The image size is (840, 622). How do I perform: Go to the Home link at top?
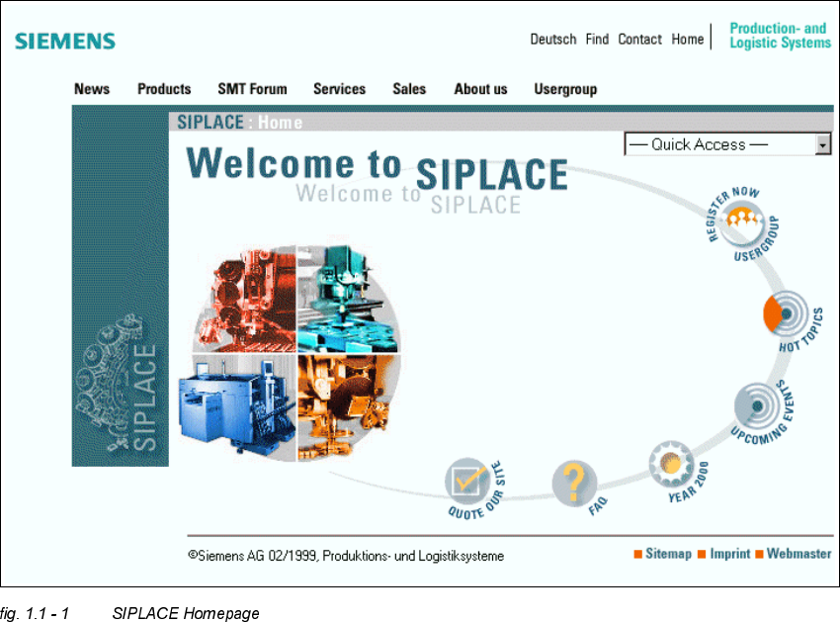tap(688, 40)
